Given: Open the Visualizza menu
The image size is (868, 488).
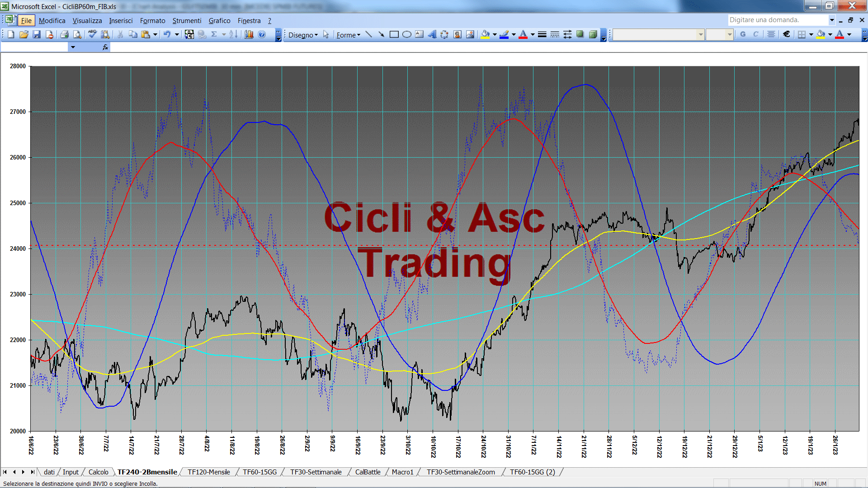Looking at the screenshot, I should (x=87, y=20).
